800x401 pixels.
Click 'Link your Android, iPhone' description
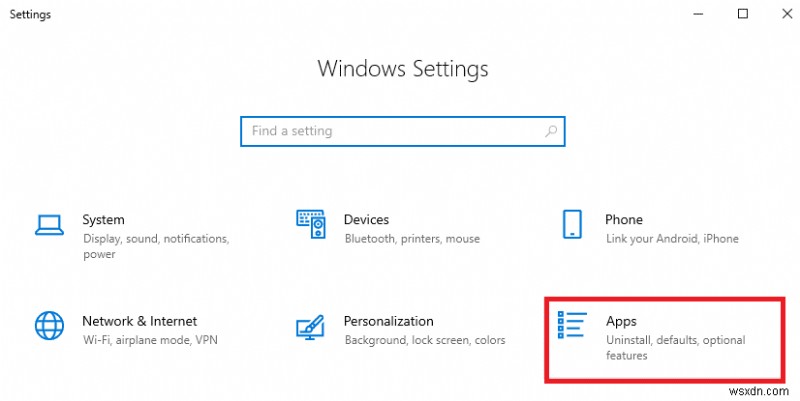click(x=672, y=239)
